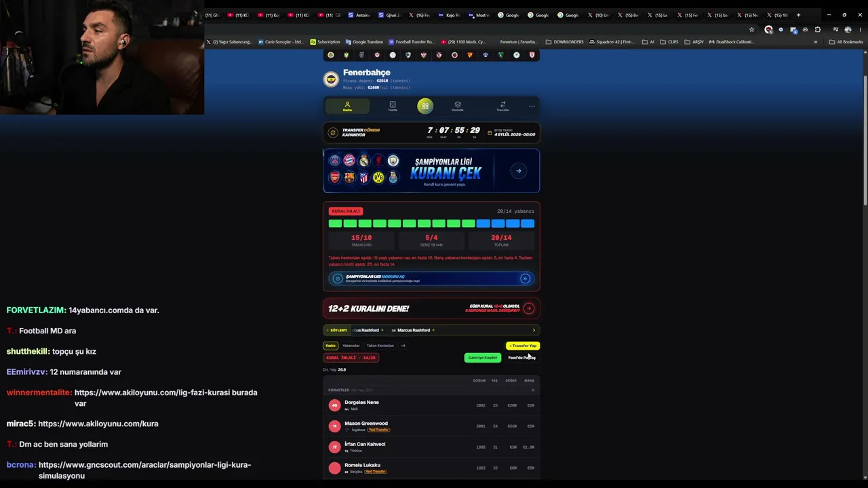The height and width of the screenshot is (488, 868).
Task: Sort the squad table by Doğum column
Action: click(479, 381)
